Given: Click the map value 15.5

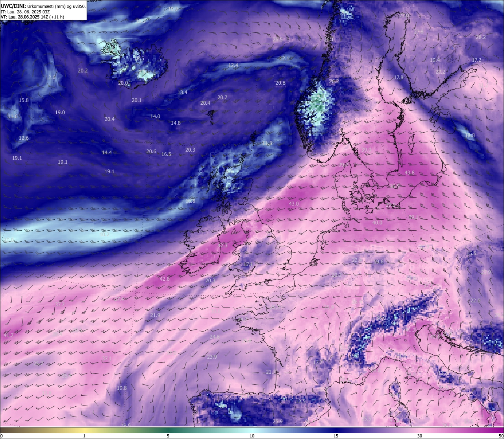Looking at the screenshot, I should [471, 254].
